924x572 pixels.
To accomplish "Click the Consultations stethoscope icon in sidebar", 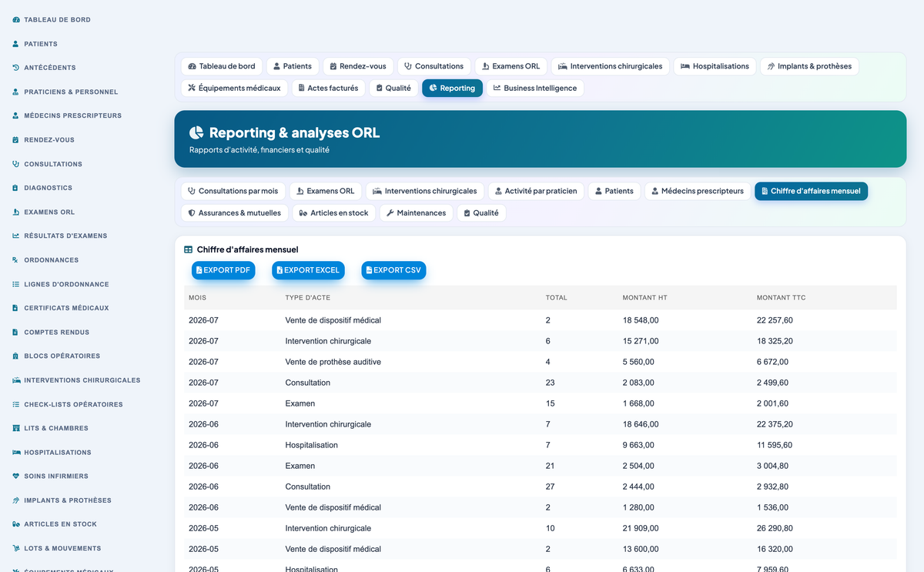I will [x=16, y=164].
